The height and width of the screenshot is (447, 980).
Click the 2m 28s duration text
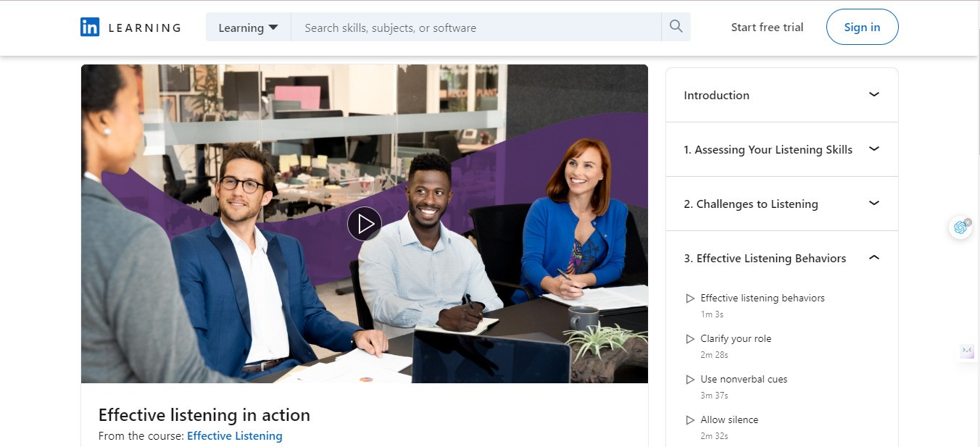coord(714,355)
